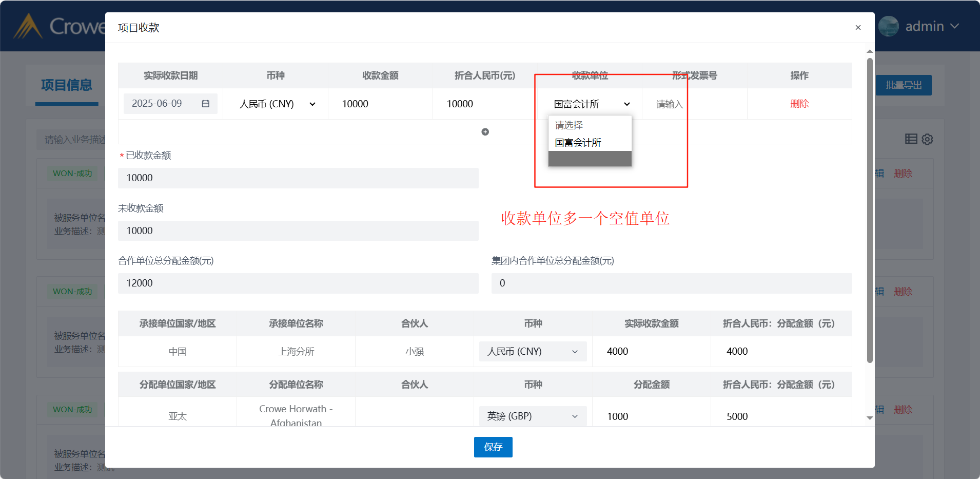Click the 未收款金额 field

tap(298, 231)
